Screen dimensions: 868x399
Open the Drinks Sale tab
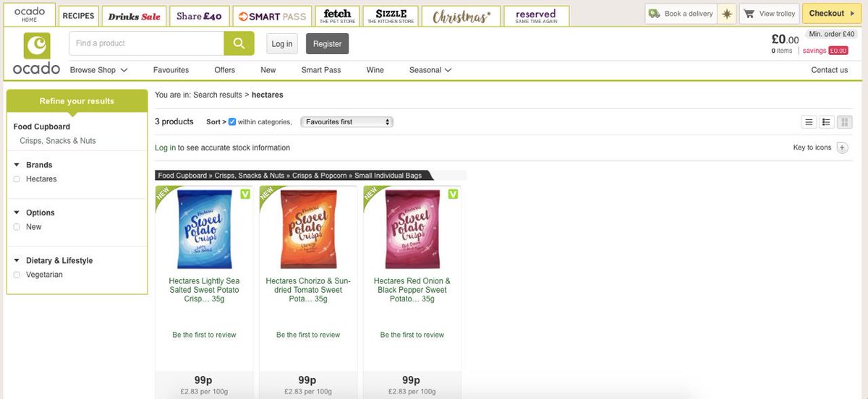tap(135, 16)
